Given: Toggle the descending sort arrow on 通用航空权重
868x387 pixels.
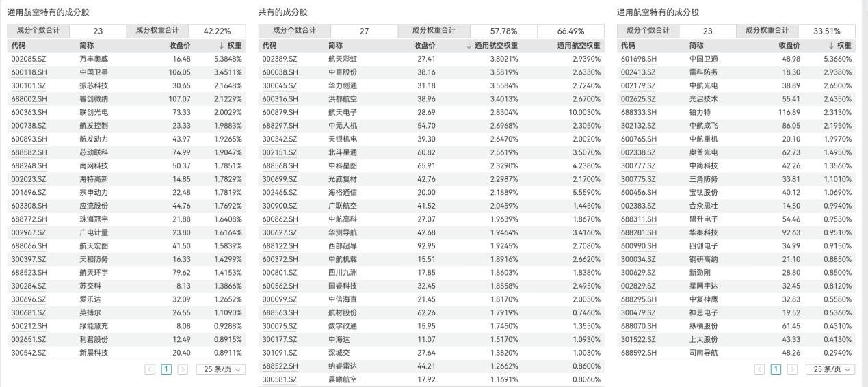Looking at the screenshot, I should [x=469, y=46].
